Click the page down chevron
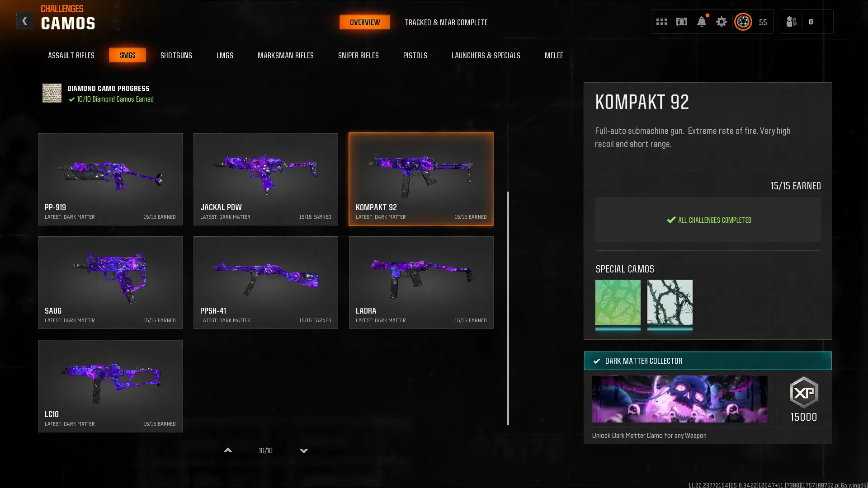Image resolution: width=868 pixels, height=488 pixels. [304, 450]
